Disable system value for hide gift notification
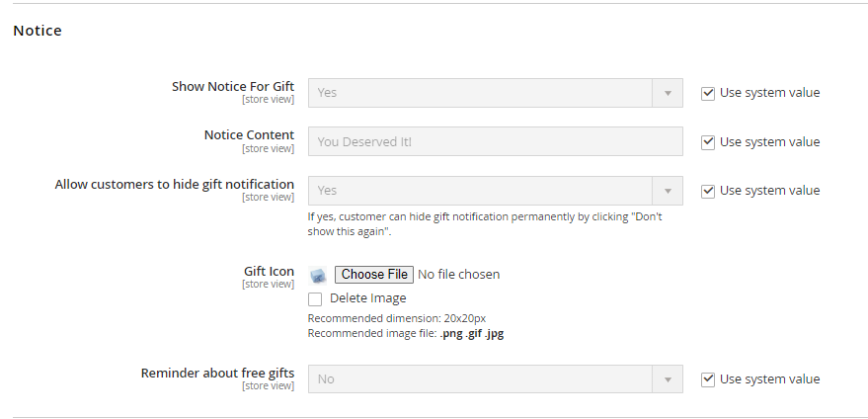This screenshot has width=868, height=419. 708,191
